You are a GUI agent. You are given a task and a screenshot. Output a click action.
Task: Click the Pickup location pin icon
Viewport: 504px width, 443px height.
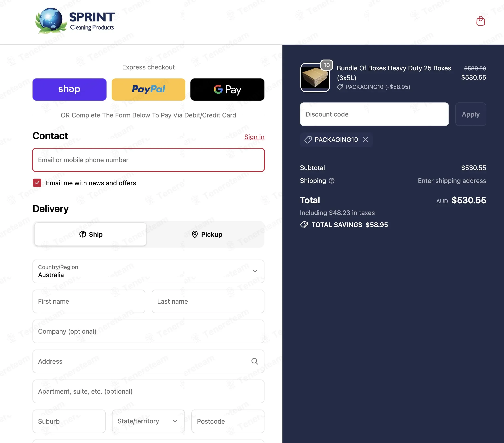195,234
